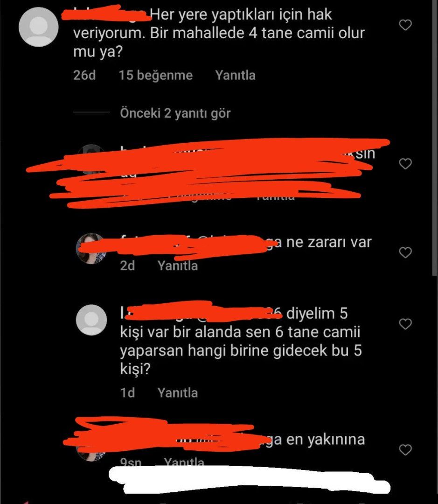Reply to the top comment via Yanıtla
438x504 pixels.
click(235, 75)
